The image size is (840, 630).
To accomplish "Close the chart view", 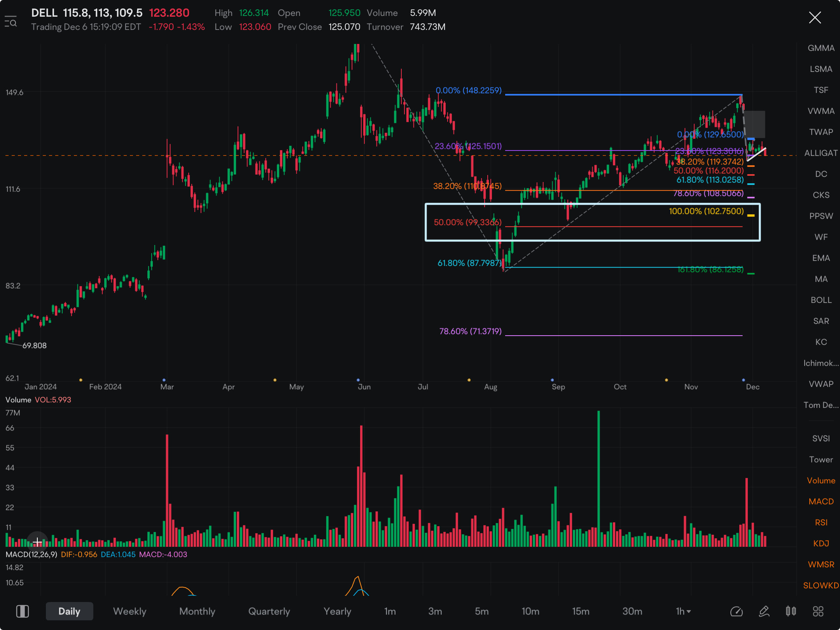I will pyautogui.click(x=815, y=17).
